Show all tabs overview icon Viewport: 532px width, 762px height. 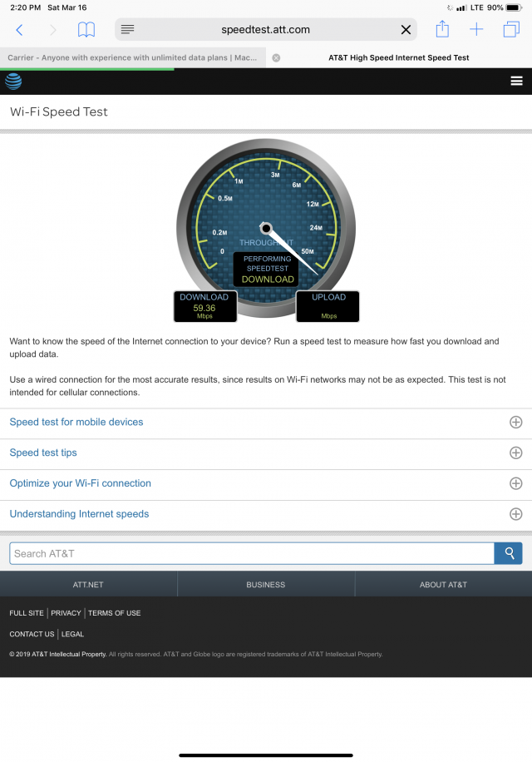[511, 30]
